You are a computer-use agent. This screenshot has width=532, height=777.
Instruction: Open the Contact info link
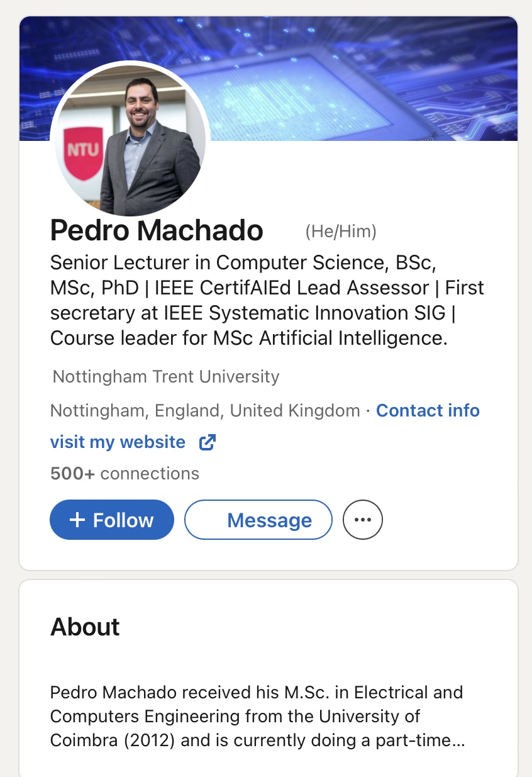click(x=428, y=411)
